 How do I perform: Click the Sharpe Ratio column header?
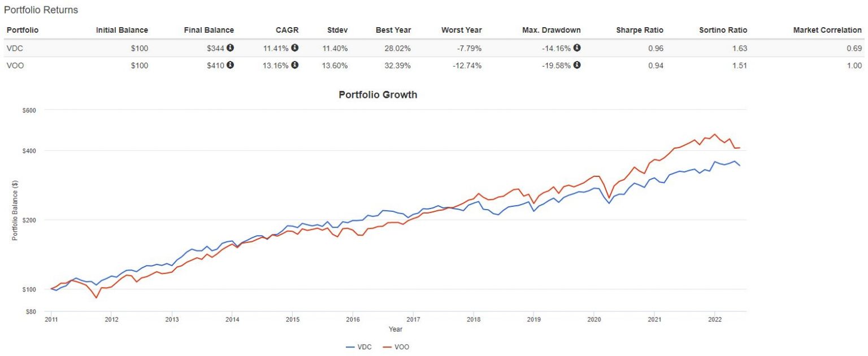point(640,30)
